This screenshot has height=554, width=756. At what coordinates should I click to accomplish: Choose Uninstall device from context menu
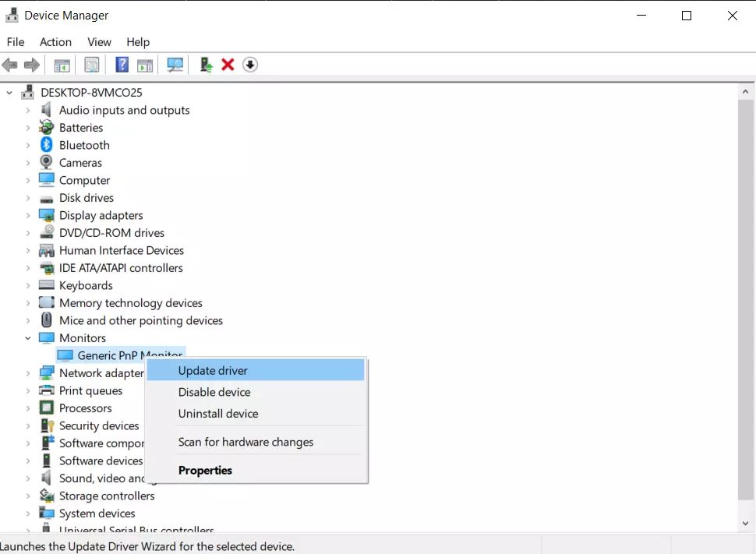pyautogui.click(x=256, y=414)
